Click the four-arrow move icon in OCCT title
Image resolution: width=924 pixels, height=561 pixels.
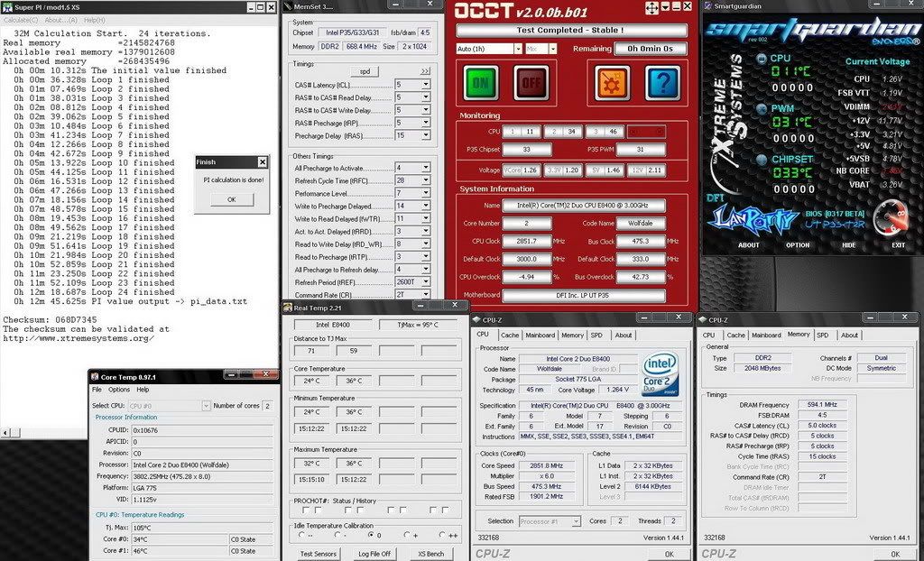point(651,7)
